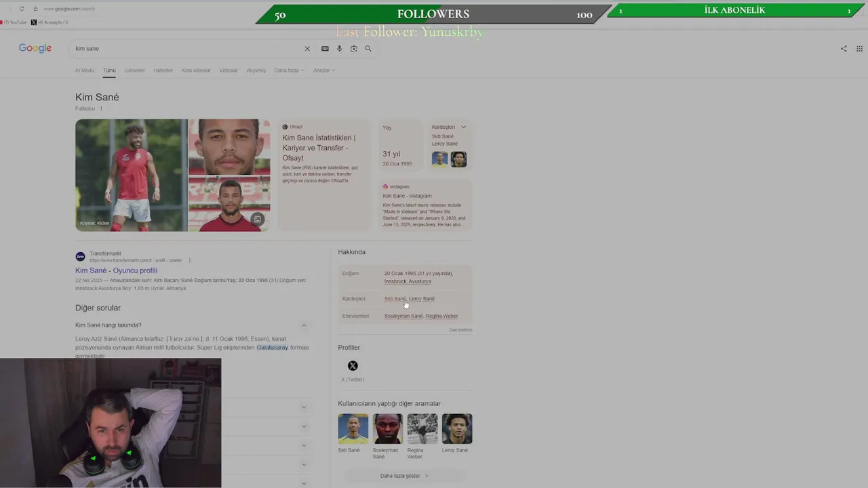The image size is (868, 488).
Task: Share this results page via share icon
Action: coord(844,49)
